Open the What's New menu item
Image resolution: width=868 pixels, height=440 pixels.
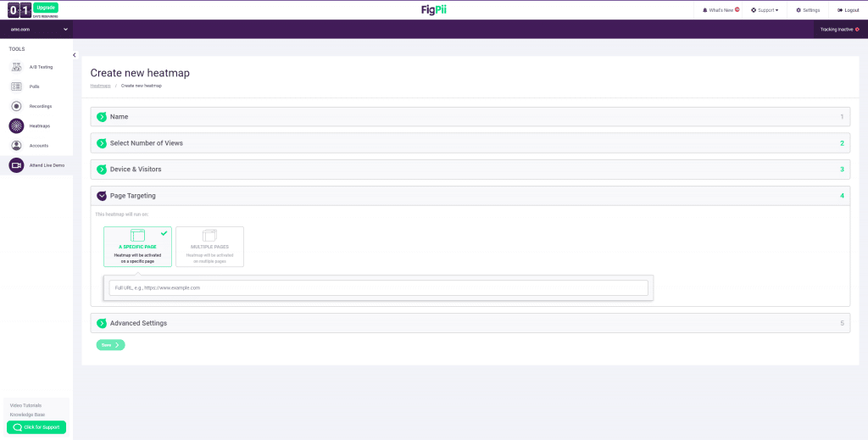pos(721,10)
